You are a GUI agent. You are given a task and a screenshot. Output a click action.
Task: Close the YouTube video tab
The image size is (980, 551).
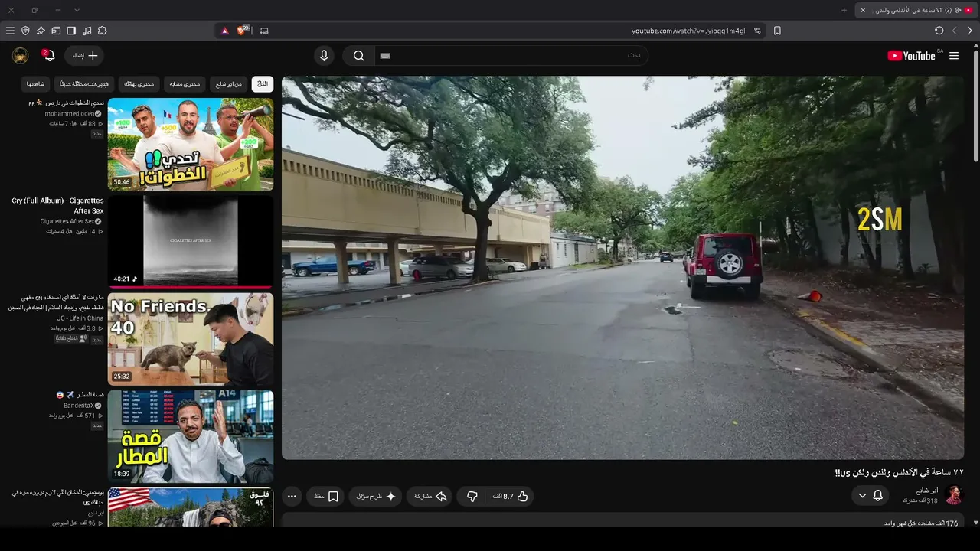(x=863, y=10)
